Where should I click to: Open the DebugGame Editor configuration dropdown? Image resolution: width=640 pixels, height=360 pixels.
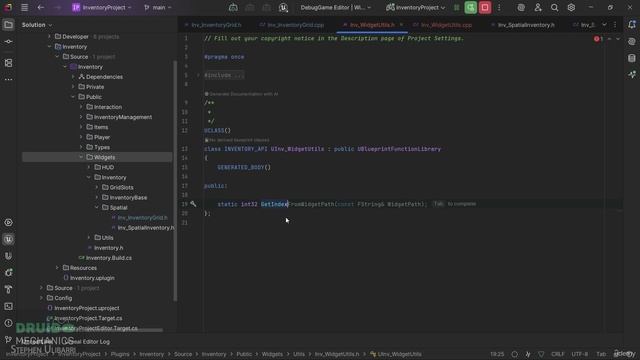pyautogui.click(x=336, y=7)
